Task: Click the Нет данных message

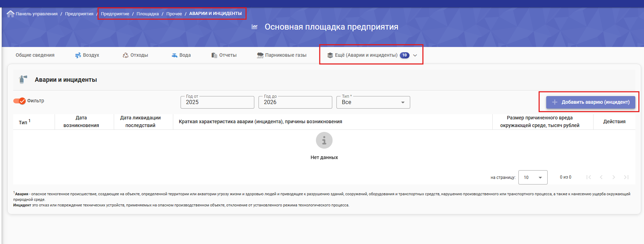Action: click(x=324, y=157)
